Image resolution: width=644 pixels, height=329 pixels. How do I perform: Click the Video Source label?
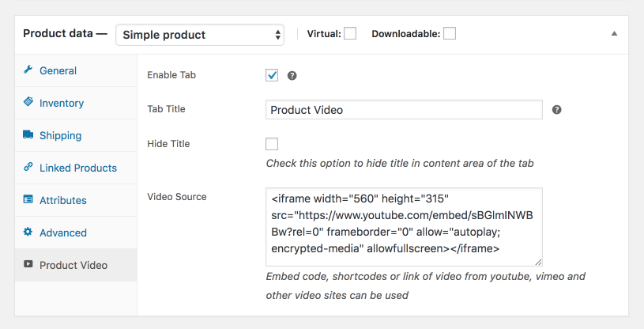(x=177, y=197)
